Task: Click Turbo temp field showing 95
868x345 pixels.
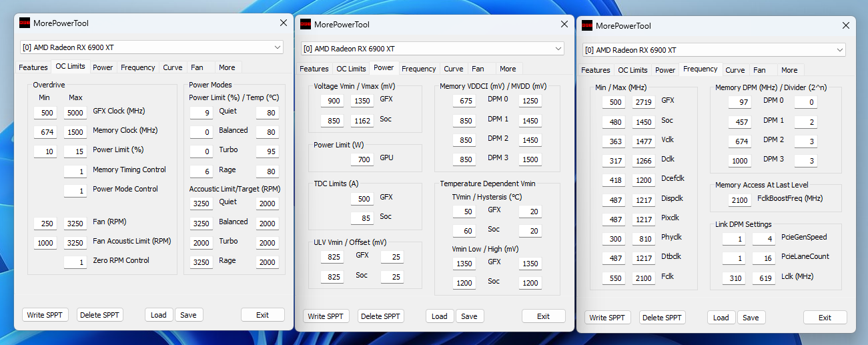Action: coord(268,151)
